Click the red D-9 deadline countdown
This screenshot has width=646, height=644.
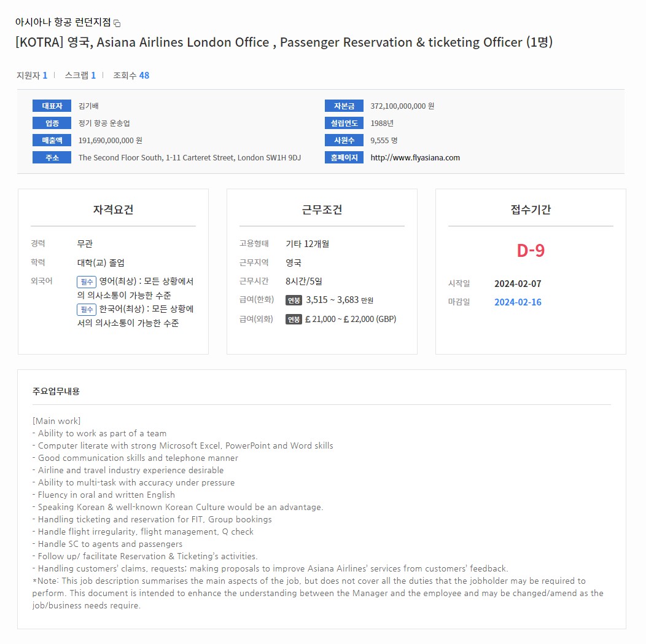(x=531, y=250)
